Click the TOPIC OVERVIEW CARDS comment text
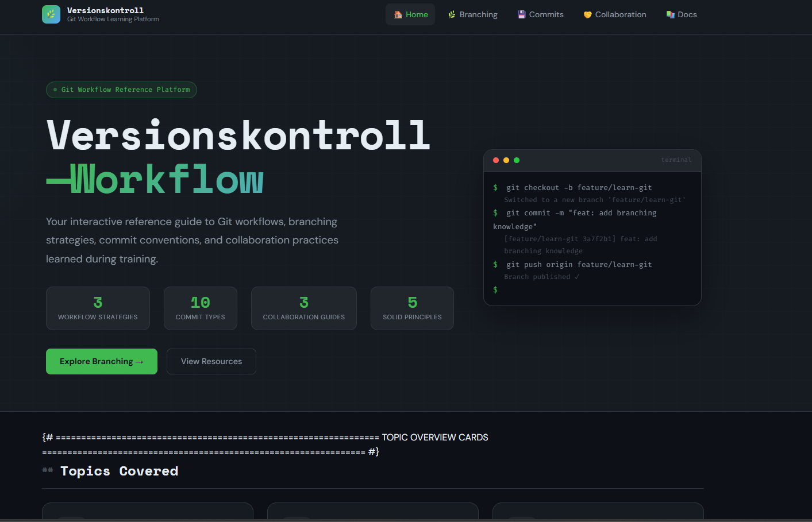The height and width of the screenshot is (522, 812). [435, 438]
